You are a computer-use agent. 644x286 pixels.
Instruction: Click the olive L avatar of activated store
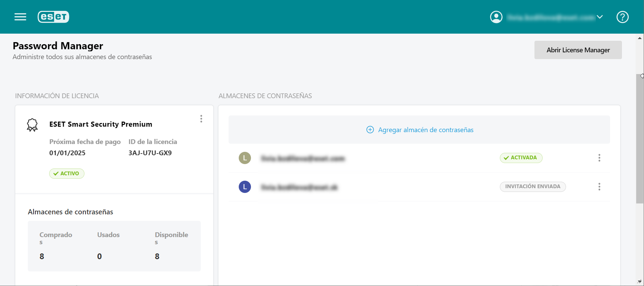pyautogui.click(x=245, y=158)
